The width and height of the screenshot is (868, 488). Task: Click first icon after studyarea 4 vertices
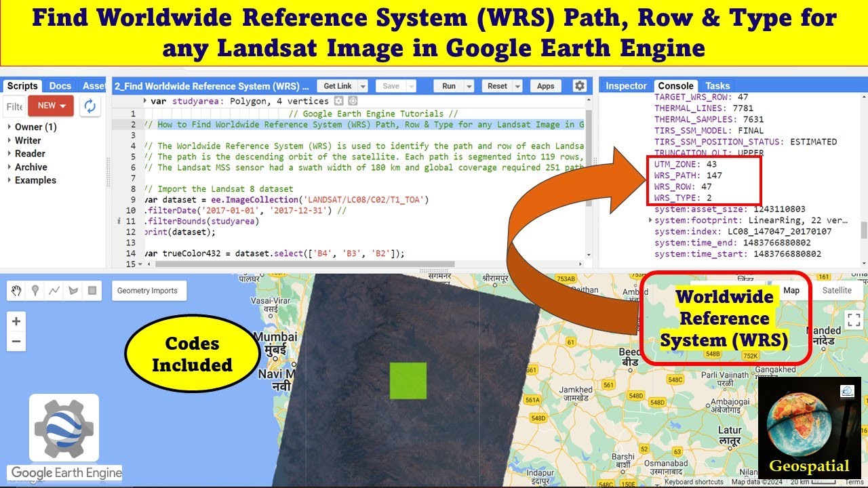(339, 102)
